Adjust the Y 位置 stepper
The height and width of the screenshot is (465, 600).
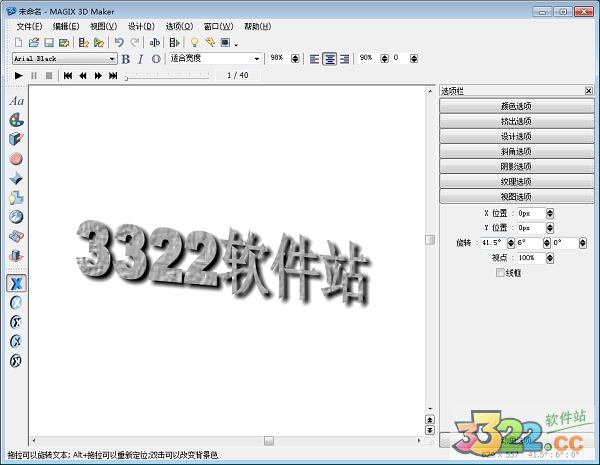pyautogui.click(x=550, y=228)
